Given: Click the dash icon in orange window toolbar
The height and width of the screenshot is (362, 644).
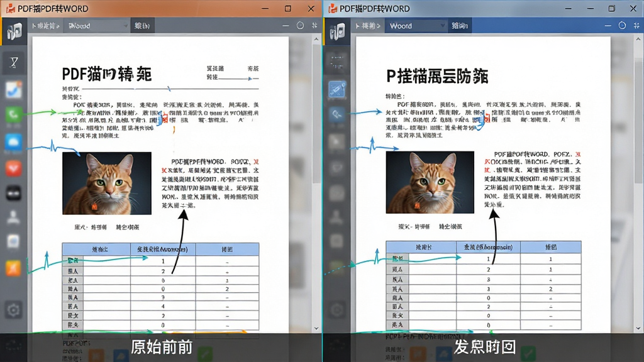Looking at the screenshot, I should (286, 26).
